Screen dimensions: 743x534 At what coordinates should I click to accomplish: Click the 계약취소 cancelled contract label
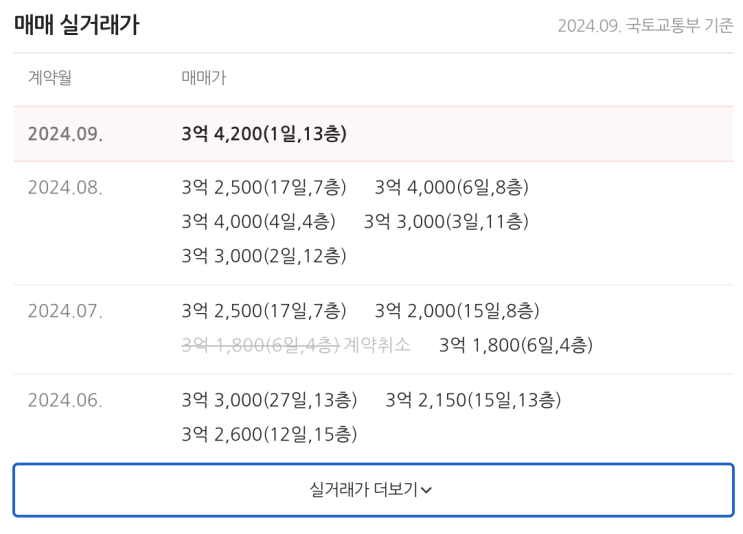pos(377,345)
